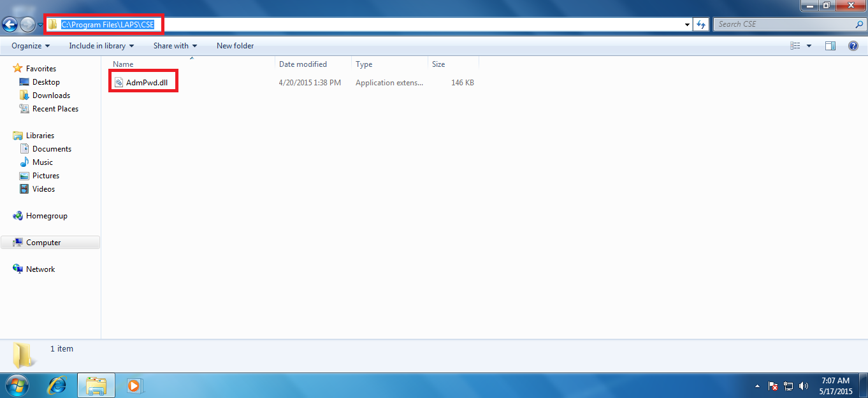The image size is (868, 398).
Task: Open the Videos library
Action: coord(43,189)
